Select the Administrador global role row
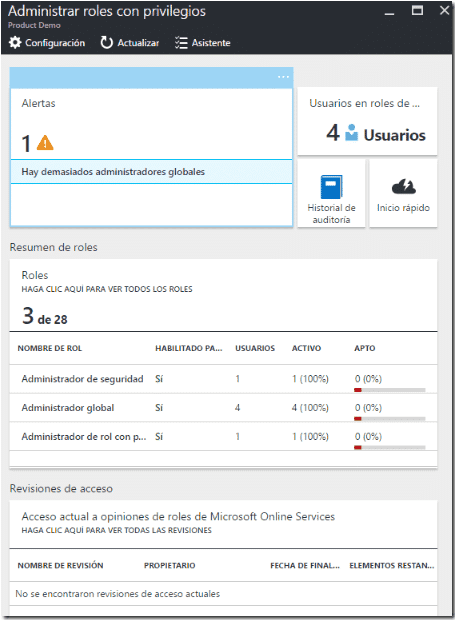This screenshot has height=623, width=455. tap(223, 408)
